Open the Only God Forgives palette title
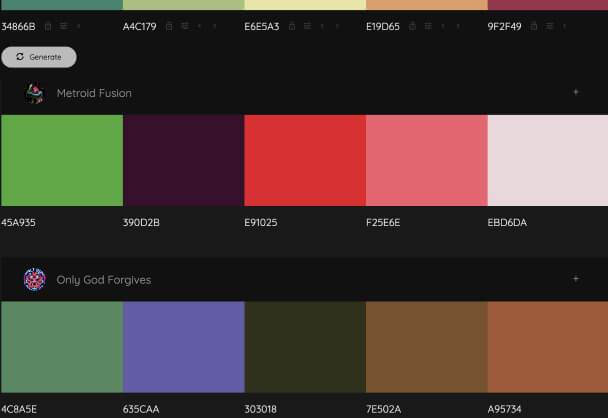Screen dimensions: 608x418 point(104,280)
